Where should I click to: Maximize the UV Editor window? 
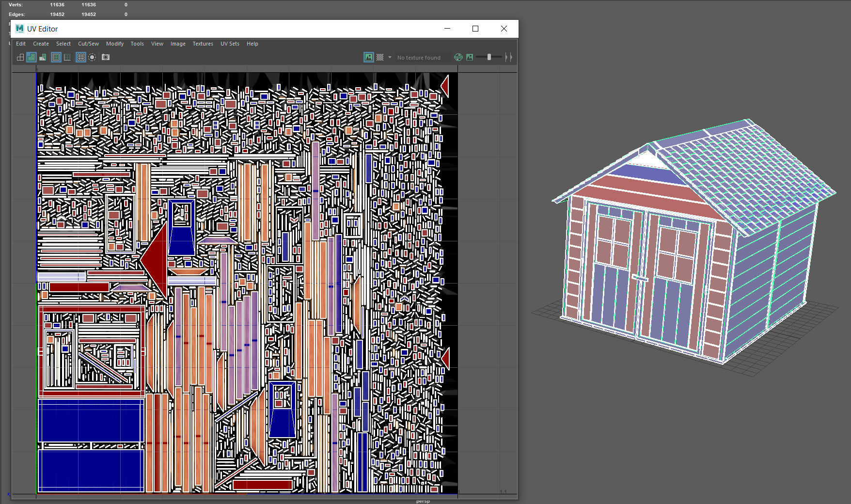tap(475, 29)
